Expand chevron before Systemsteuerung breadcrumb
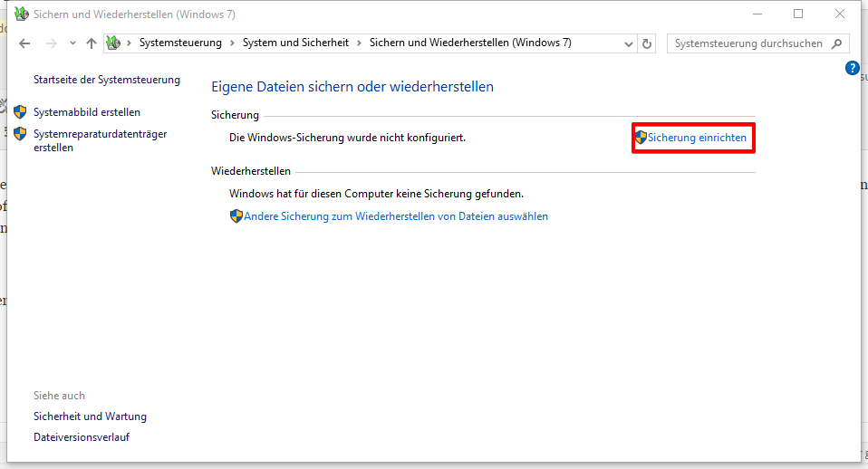Viewport: 868px width, 469px height. (129, 43)
